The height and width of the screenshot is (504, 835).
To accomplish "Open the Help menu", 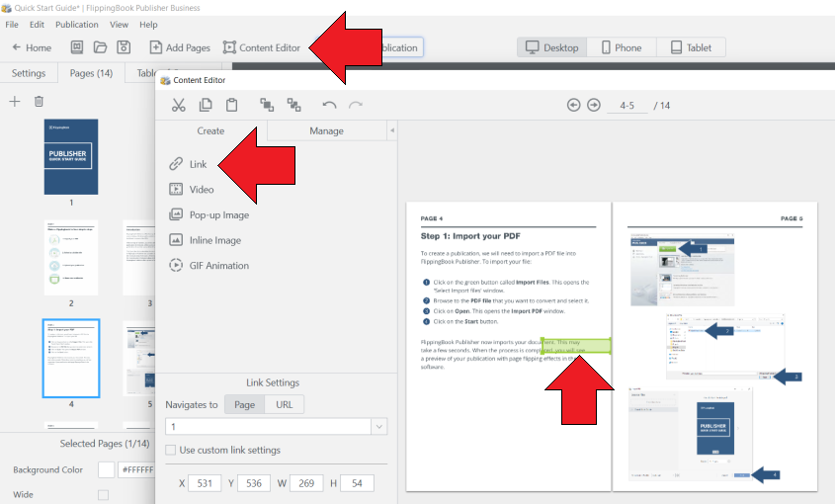I will click(148, 25).
